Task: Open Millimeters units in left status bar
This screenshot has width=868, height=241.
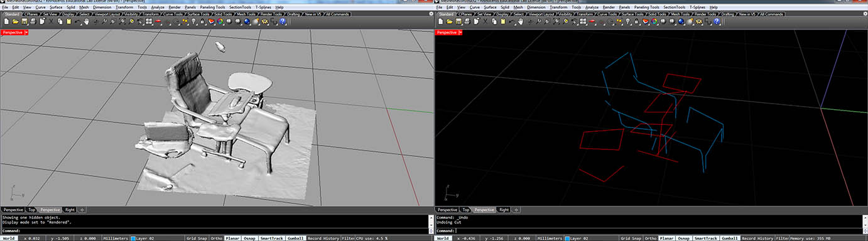Action: click(116, 238)
